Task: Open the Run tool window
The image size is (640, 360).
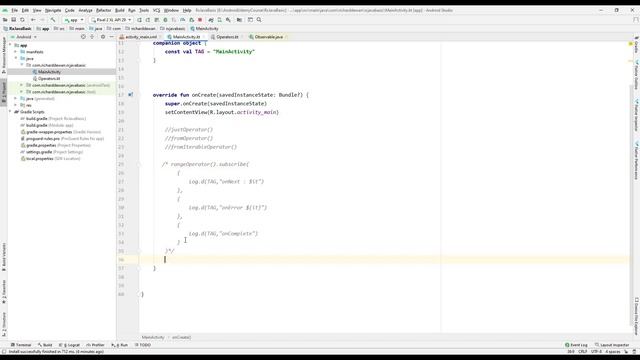Action: [x=119, y=345]
